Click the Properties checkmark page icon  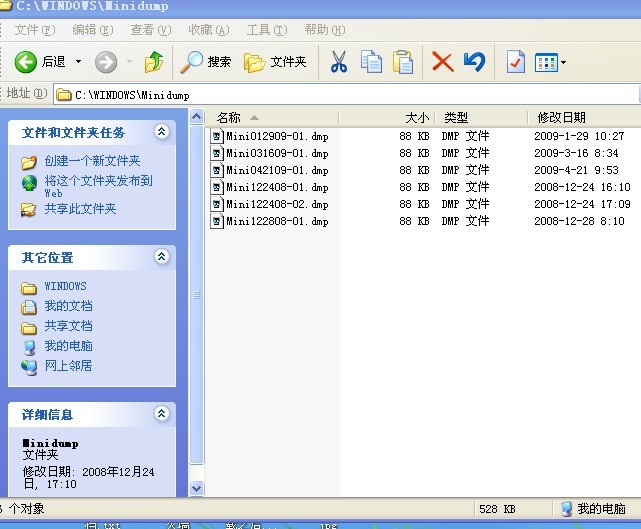pos(515,62)
